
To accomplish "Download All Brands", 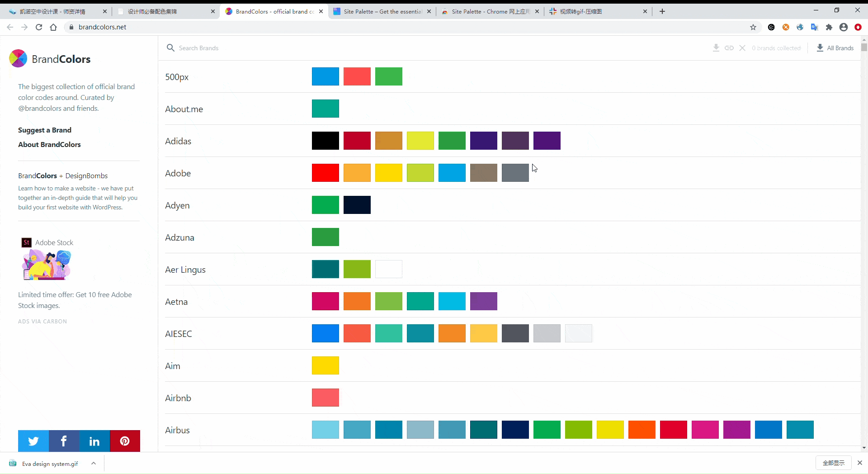I will click(x=835, y=48).
